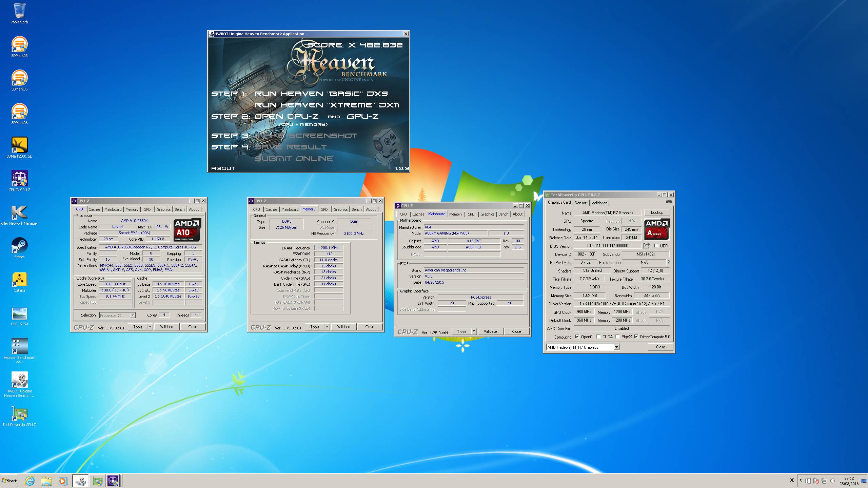Click the Bus Interface question mark icon
Screen dimensions: 868x488
click(669, 262)
